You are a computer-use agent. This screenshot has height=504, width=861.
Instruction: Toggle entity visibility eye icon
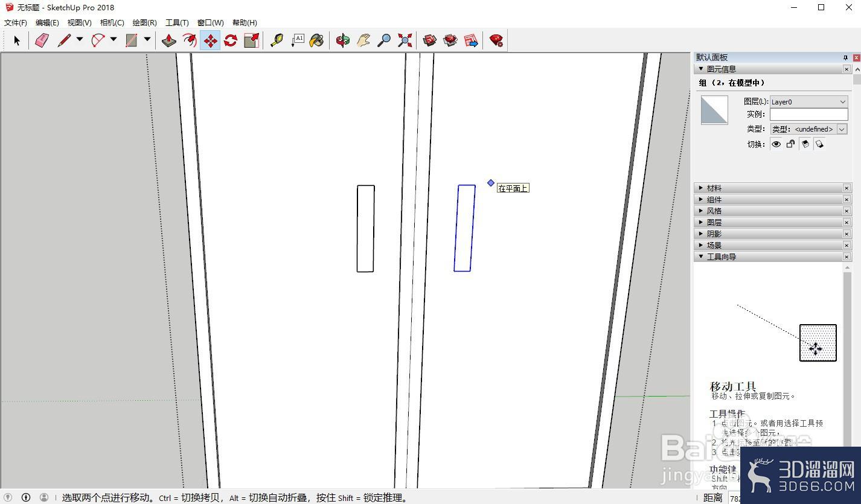[776, 144]
